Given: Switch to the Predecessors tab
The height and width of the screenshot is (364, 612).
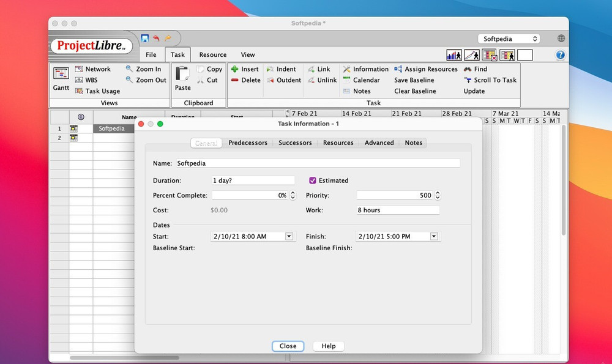Looking at the screenshot, I should (247, 143).
